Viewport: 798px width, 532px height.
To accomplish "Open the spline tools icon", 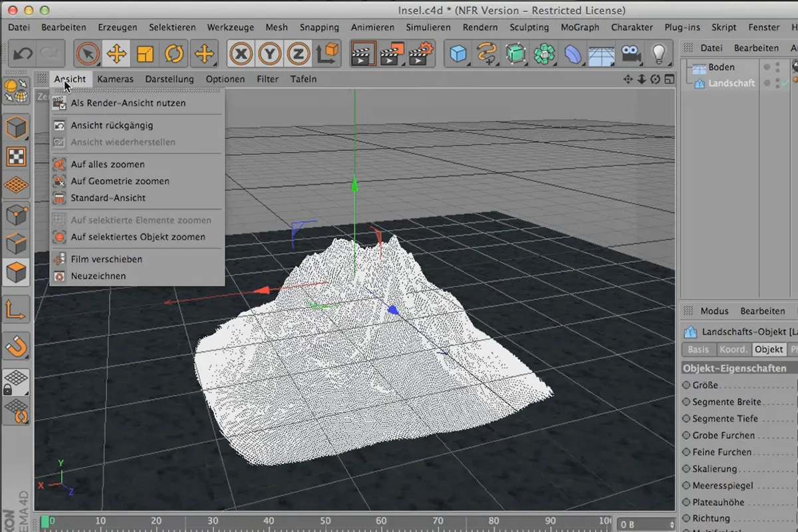I will point(487,54).
